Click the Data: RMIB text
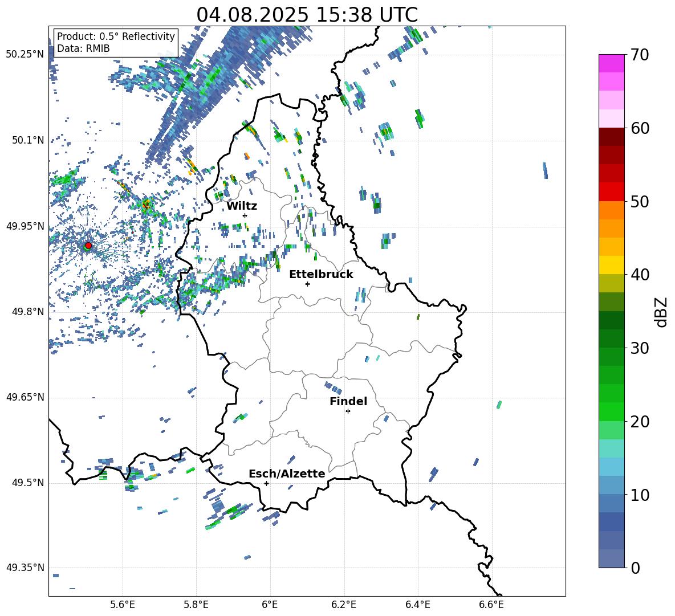 click(83, 48)
